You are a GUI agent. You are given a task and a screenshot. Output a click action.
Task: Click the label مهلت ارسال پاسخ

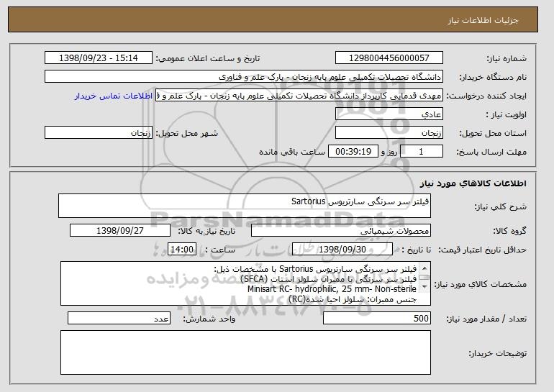491,152
